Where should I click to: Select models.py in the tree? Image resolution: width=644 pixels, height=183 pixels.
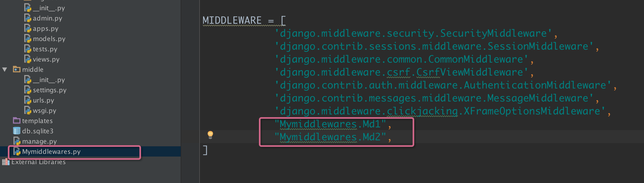[49, 39]
